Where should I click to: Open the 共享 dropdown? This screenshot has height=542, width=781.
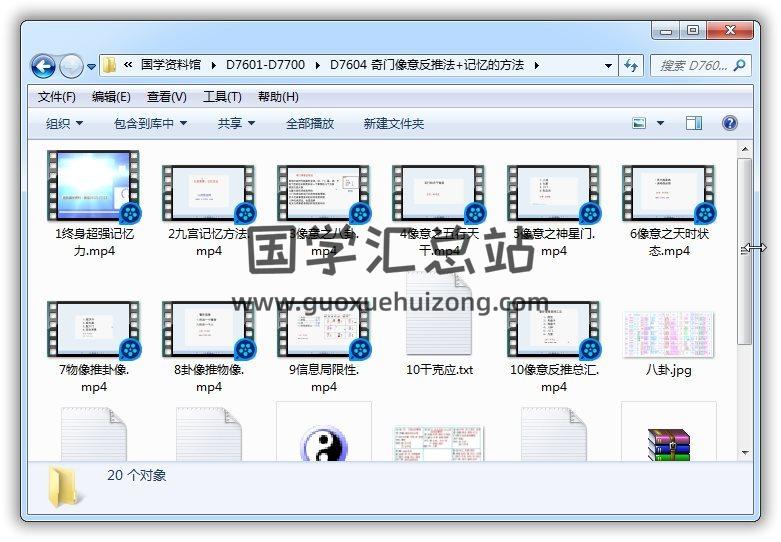coord(236,123)
